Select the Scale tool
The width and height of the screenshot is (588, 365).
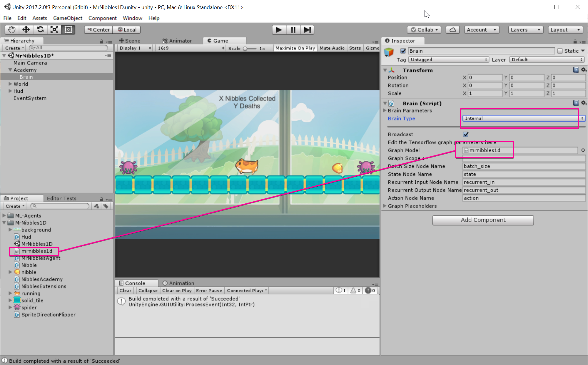coord(54,30)
